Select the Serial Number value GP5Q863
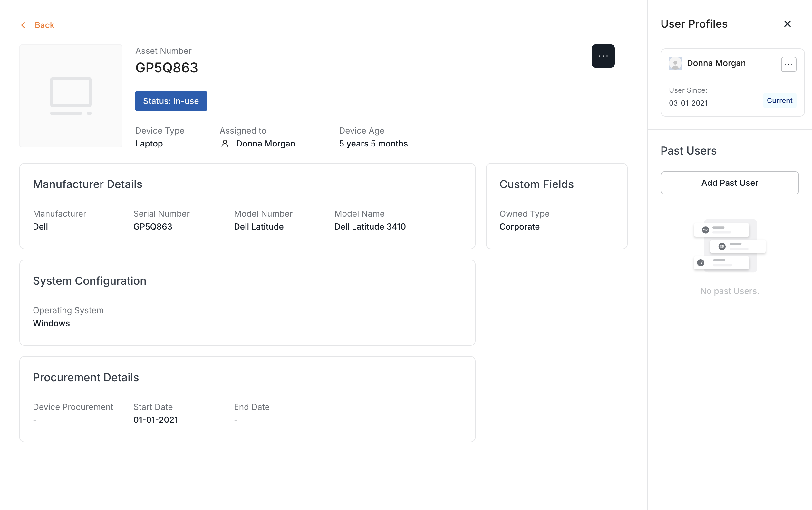 tap(153, 227)
